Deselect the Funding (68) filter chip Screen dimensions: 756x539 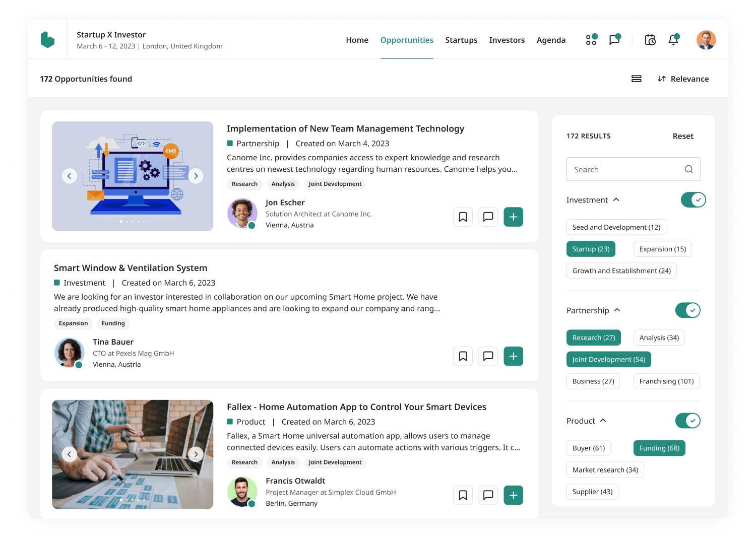[659, 448]
